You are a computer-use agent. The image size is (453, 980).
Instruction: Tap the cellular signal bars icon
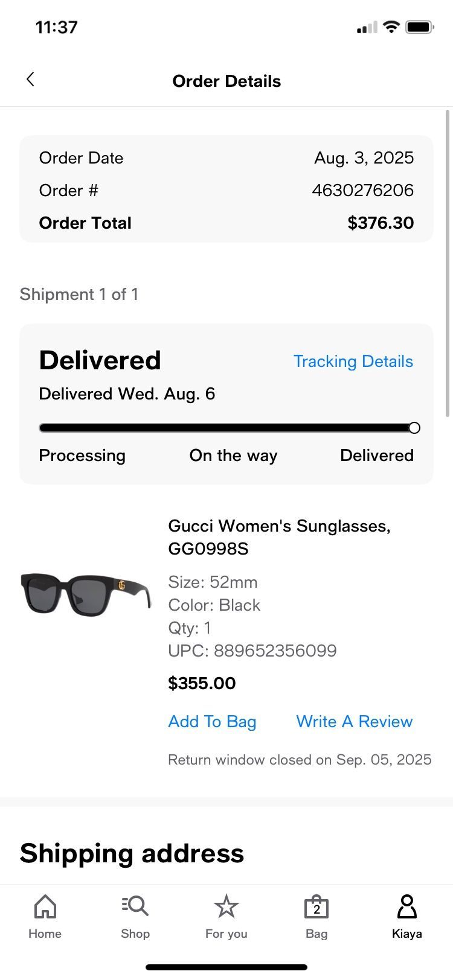point(367,28)
